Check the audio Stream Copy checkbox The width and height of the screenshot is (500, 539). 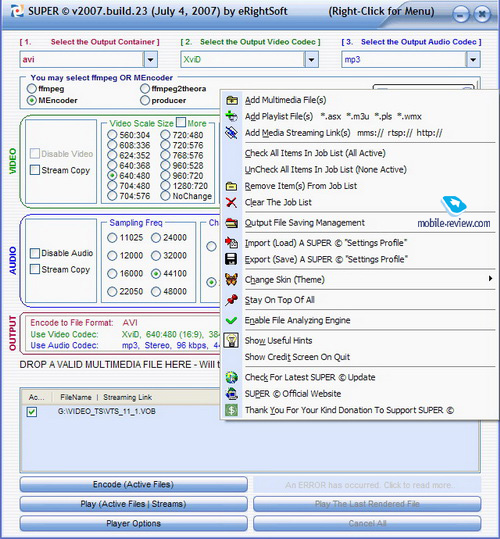pyautogui.click(x=35, y=269)
